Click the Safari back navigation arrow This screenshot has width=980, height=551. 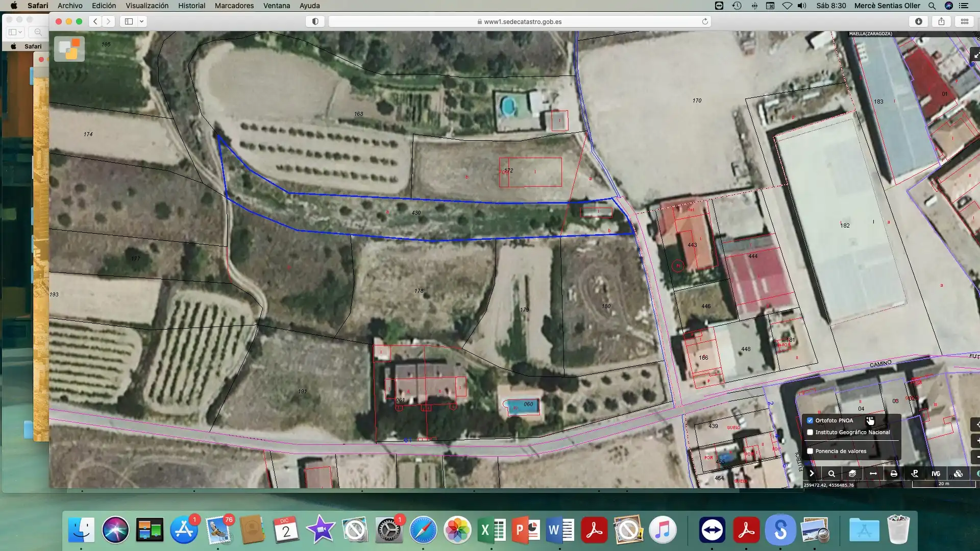click(95, 21)
